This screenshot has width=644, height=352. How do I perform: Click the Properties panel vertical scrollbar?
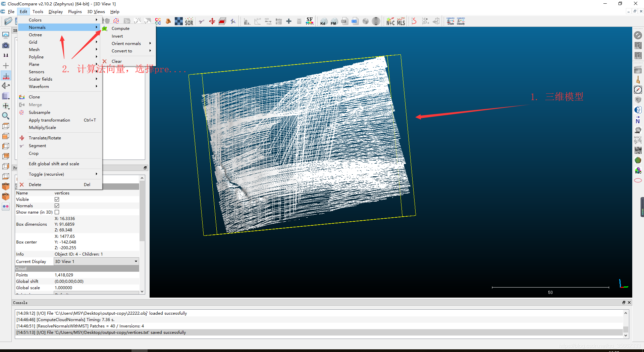point(142,211)
